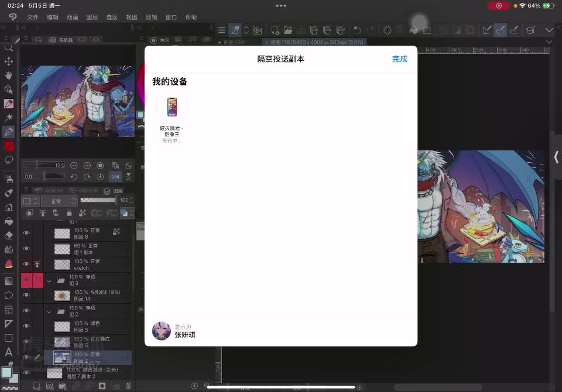The image size is (562, 392).
Task: Toggle visibility of 组 2 folder
Action: click(26, 310)
